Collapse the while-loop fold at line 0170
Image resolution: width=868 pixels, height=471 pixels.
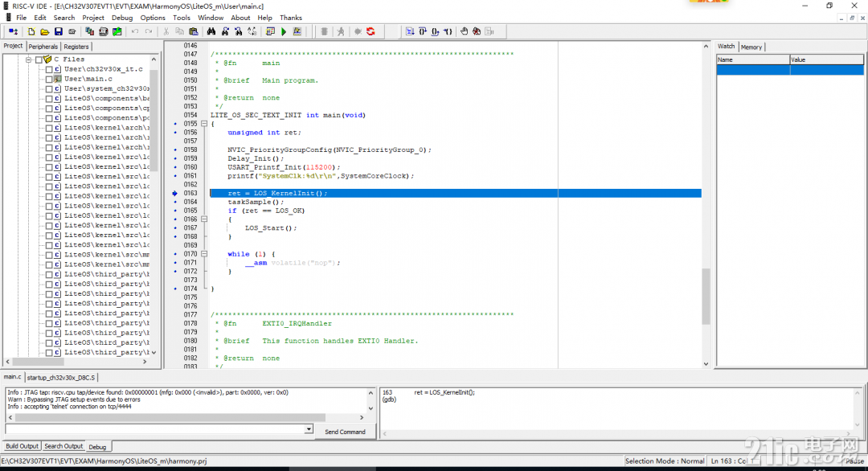coord(204,254)
